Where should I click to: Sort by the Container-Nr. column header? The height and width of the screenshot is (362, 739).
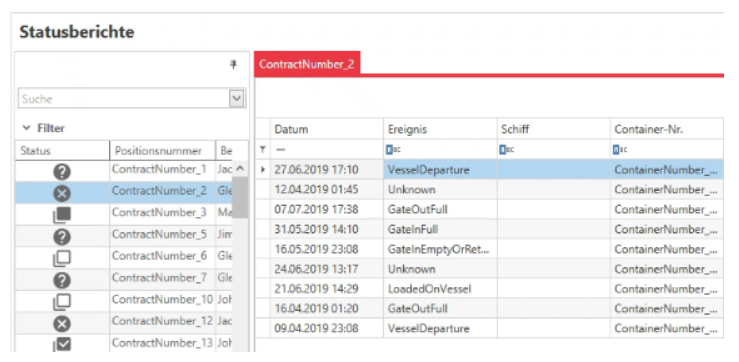pyautogui.click(x=667, y=129)
